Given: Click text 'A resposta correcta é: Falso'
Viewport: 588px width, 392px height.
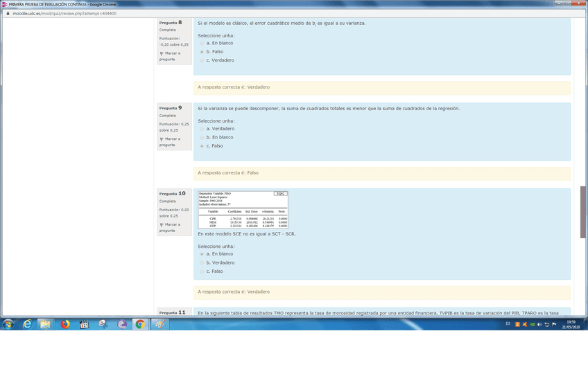Looking at the screenshot, I should 228,173.
